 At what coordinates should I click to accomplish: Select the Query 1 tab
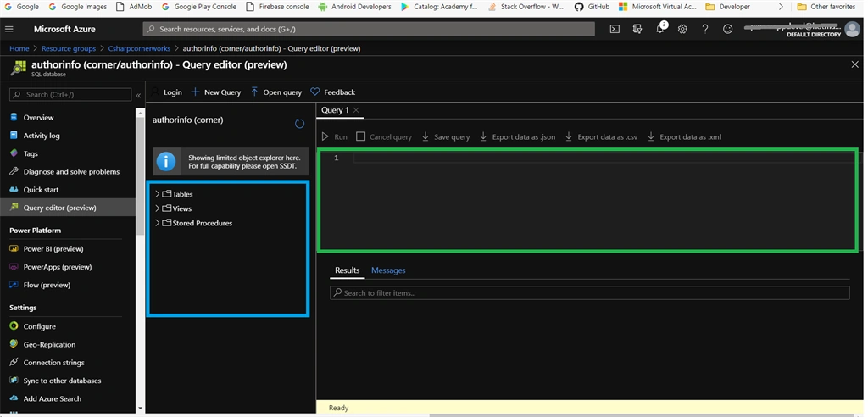pyautogui.click(x=336, y=110)
